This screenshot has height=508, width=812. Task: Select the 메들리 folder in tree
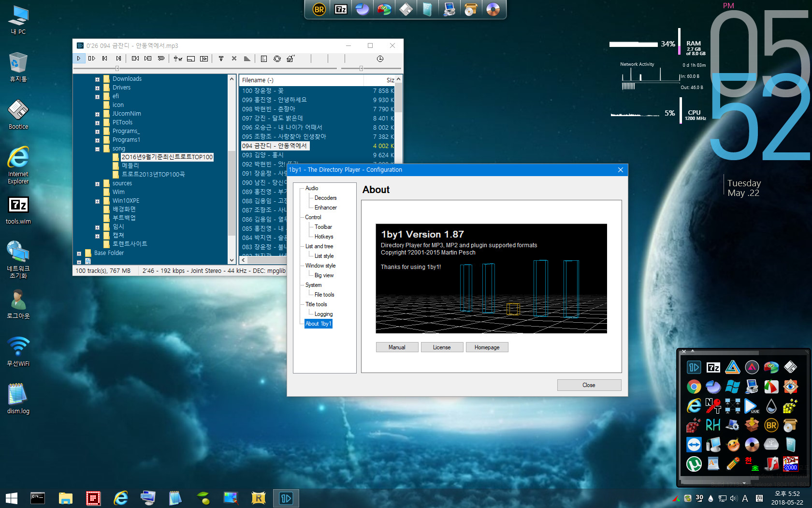(130, 165)
